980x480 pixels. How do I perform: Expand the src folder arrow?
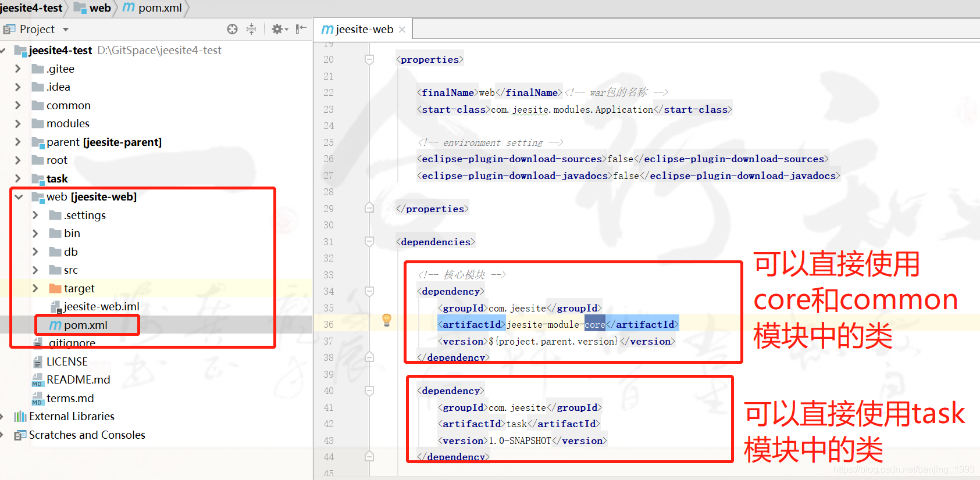35,270
